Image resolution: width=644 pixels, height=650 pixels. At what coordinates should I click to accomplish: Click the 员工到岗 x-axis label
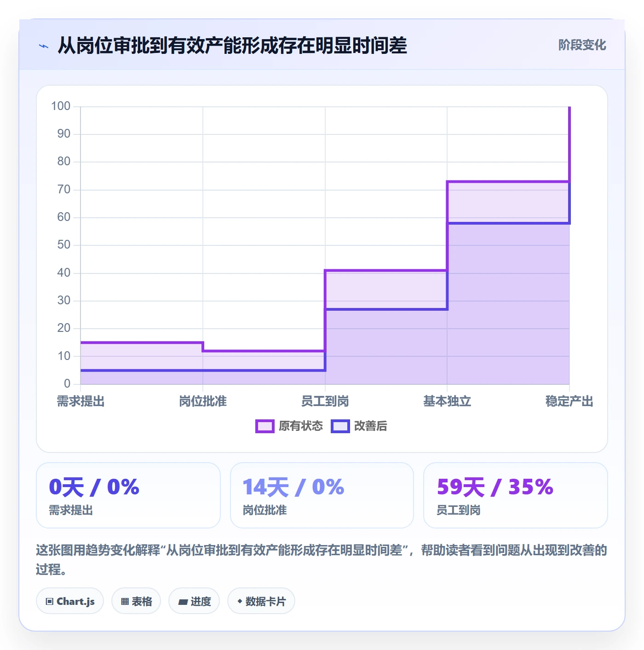325,401
